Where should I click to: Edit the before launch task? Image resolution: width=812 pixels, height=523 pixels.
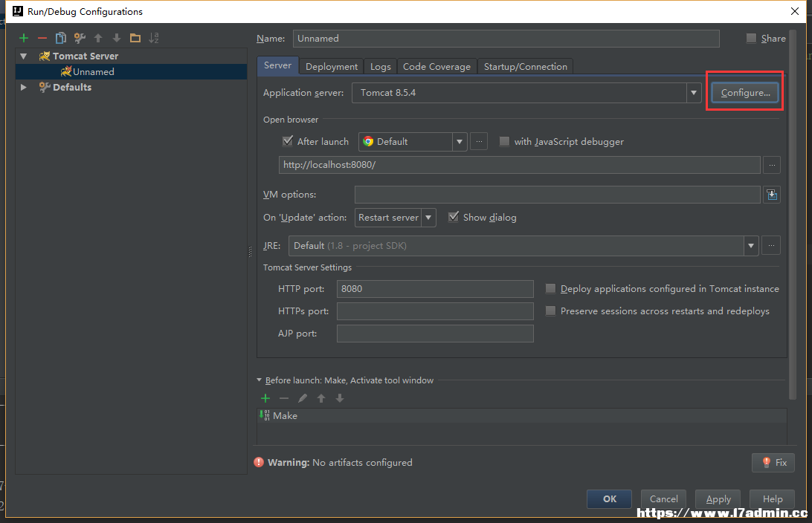pos(303,397)
